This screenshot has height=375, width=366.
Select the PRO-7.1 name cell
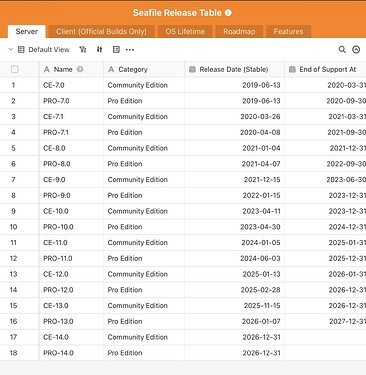(x=71, y=132)
